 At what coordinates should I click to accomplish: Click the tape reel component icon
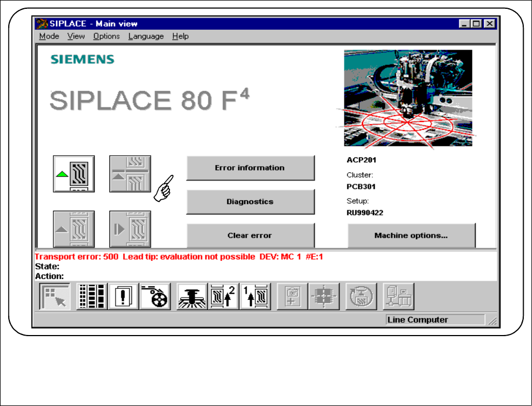click(155, 297)
